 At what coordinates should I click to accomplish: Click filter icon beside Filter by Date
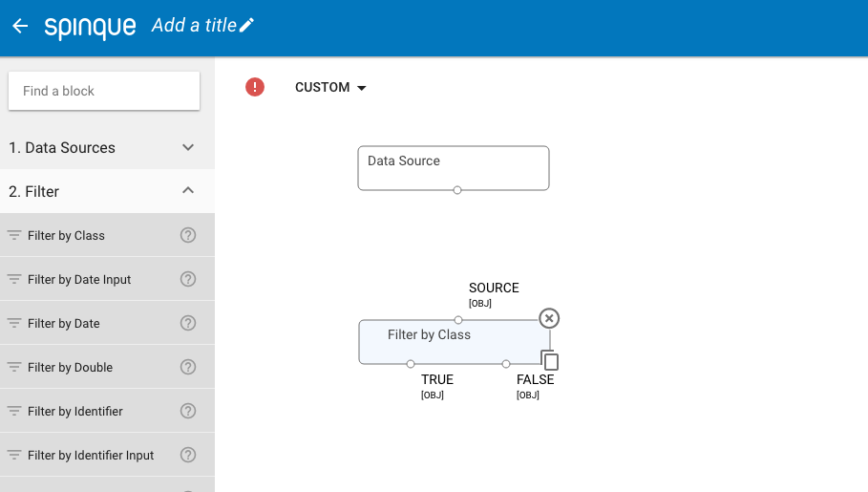pos(13,323)
